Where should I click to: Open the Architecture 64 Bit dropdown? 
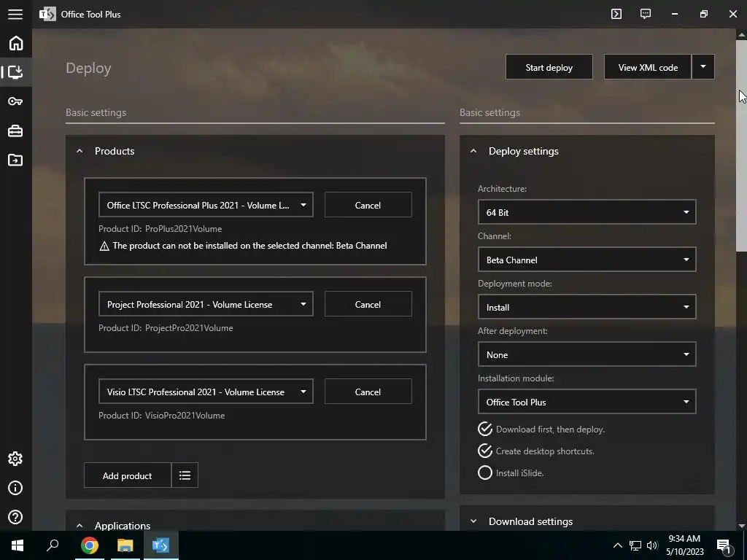(x=587, y=212)
